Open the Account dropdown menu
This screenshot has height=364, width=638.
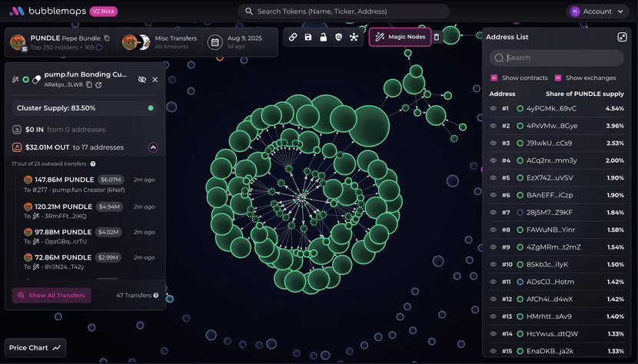coord(597,12)
